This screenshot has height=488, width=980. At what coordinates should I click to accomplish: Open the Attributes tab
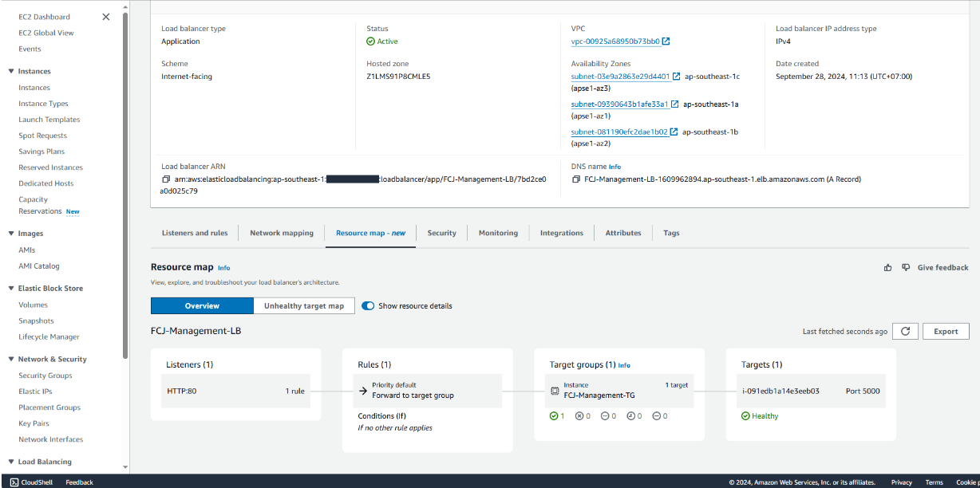click(623, 233)
